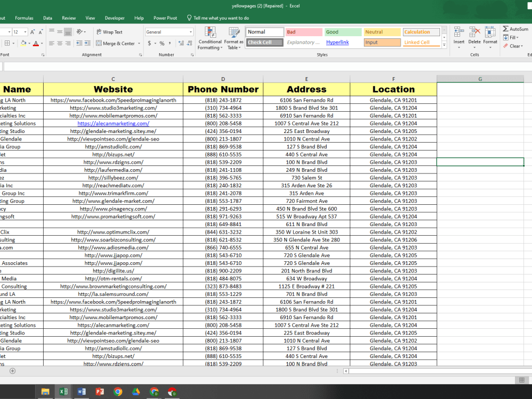The height and width of the screenshot is (399, 532).
Task: Open the Power Pivot tab
Action: (x=165, y=18)
